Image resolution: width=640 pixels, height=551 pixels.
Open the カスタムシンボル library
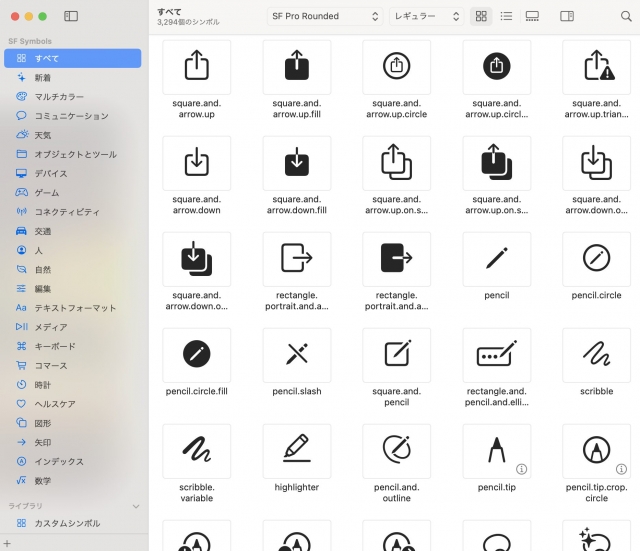(x=73, y=523)
